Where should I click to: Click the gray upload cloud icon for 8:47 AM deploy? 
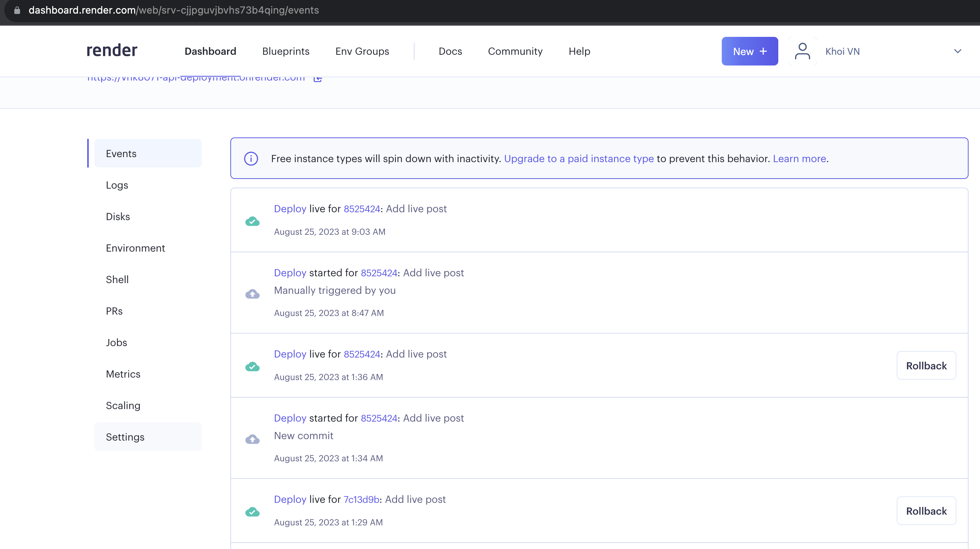[252, 294]
